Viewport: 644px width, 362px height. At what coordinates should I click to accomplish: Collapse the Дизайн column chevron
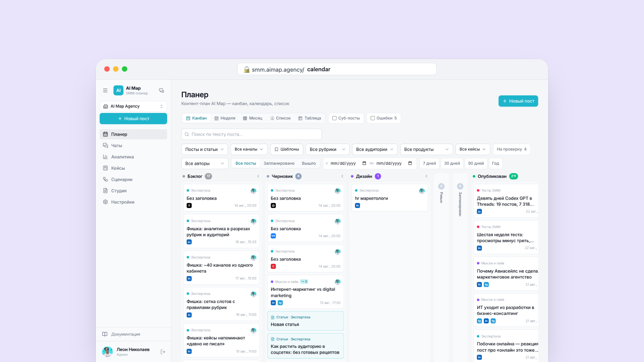[x=426, y=176]
